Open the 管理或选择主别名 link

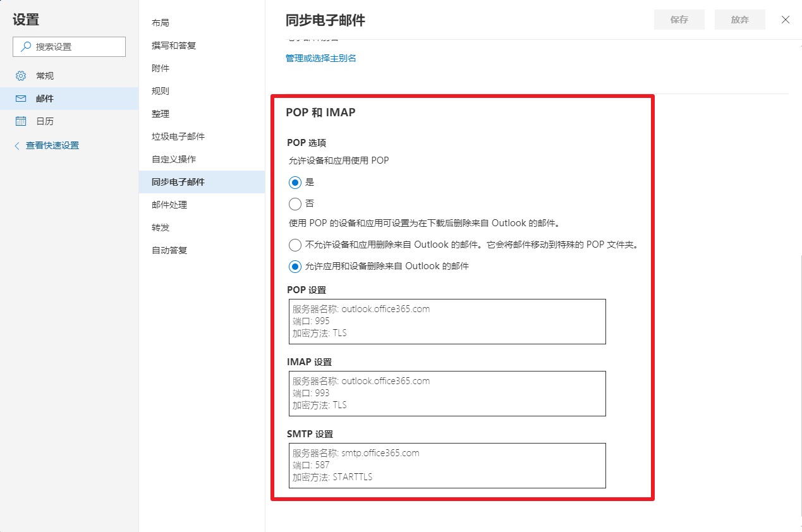tap(321, 58)
